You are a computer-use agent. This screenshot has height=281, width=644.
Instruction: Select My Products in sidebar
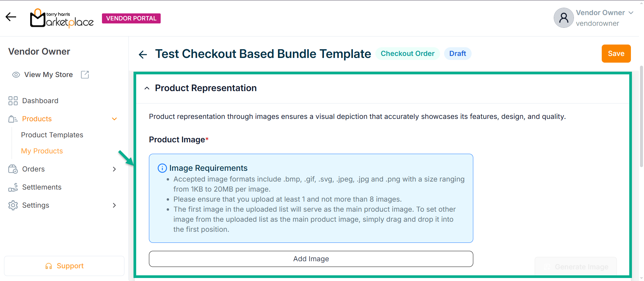(x=42, y=151)
